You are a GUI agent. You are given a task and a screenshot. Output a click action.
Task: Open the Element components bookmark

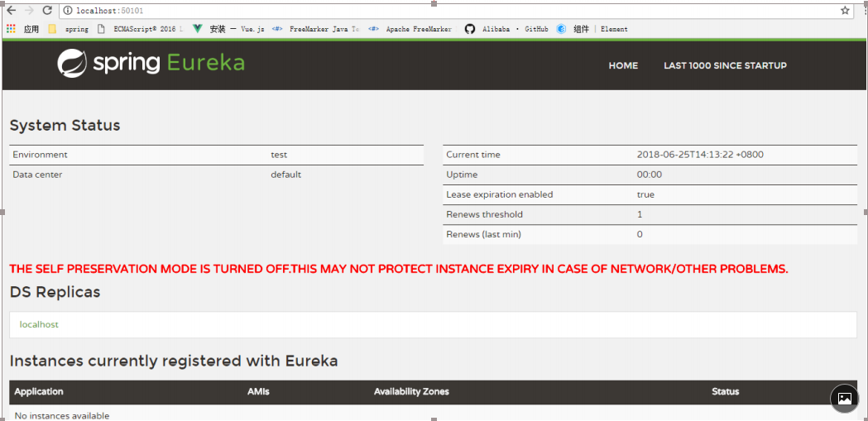point(592,29)
